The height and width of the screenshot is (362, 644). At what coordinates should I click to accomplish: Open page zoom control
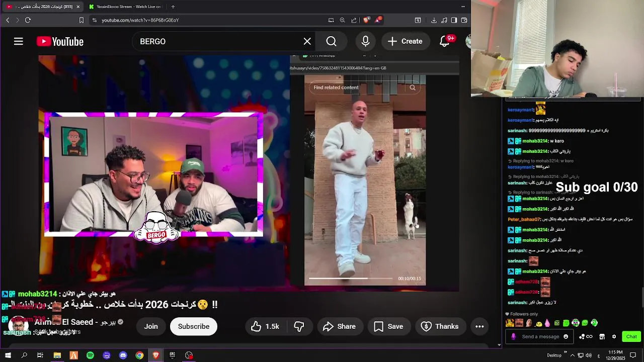click(343, 20)
